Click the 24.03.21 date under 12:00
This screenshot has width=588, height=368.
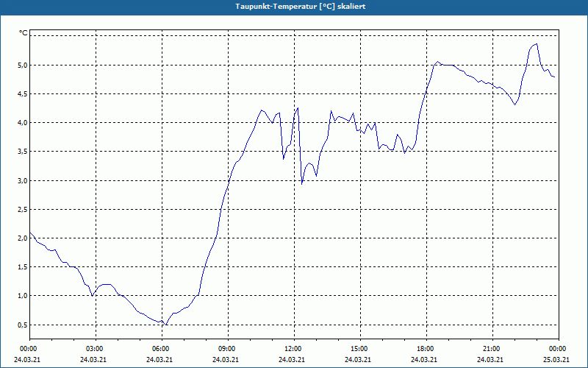pyautogui.click(x=292, y=360)
